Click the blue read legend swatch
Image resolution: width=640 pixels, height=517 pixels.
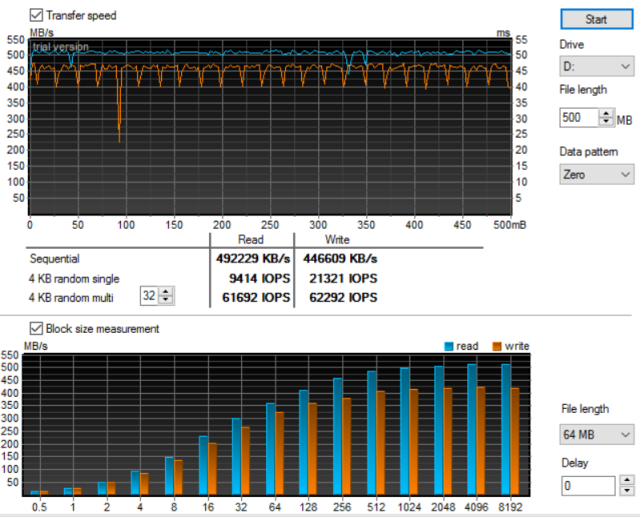[x=448, y=346]
